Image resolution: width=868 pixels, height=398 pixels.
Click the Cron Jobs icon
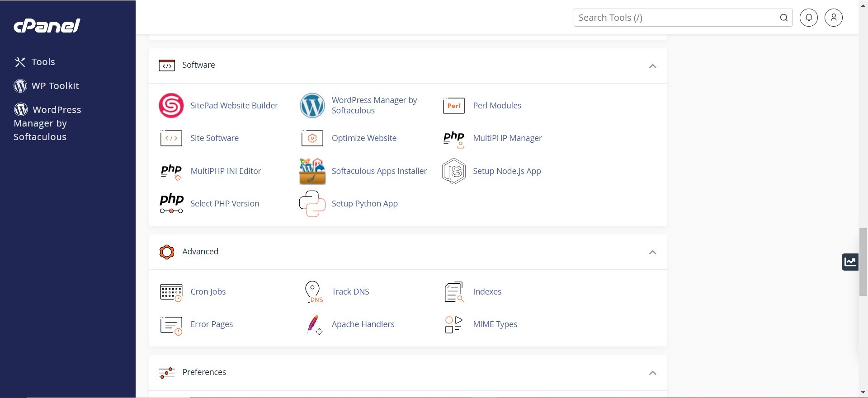pos(171,292)
